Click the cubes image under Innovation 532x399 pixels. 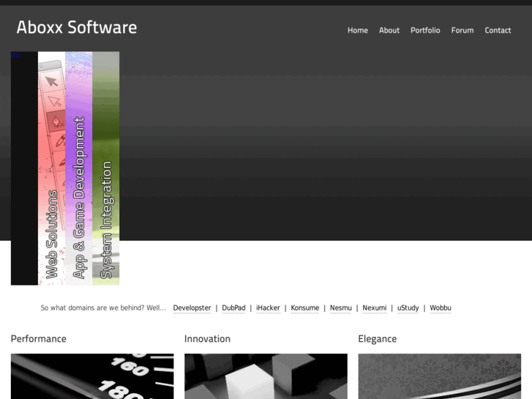pyautogui.click(x=266, y=376)
